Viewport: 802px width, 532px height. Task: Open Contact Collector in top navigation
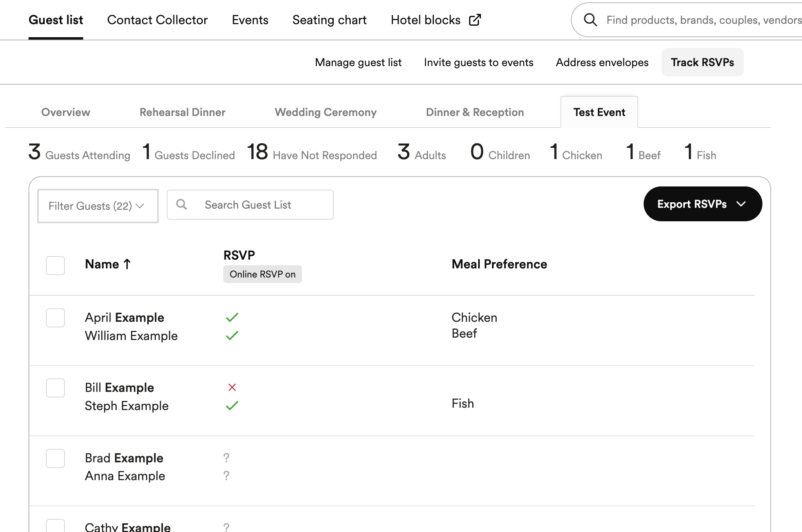[x=157, y=20]
